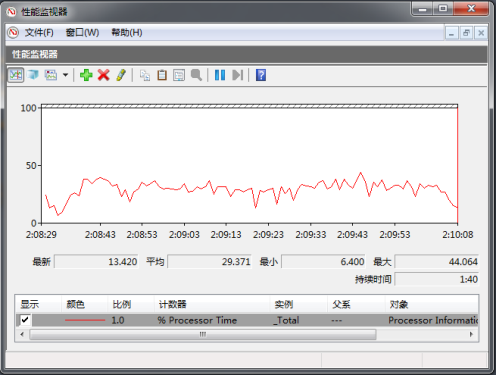Open the Properties icon in toolbar
The width and height of the screenshot is (496, 375).
(x=179, y=75)
